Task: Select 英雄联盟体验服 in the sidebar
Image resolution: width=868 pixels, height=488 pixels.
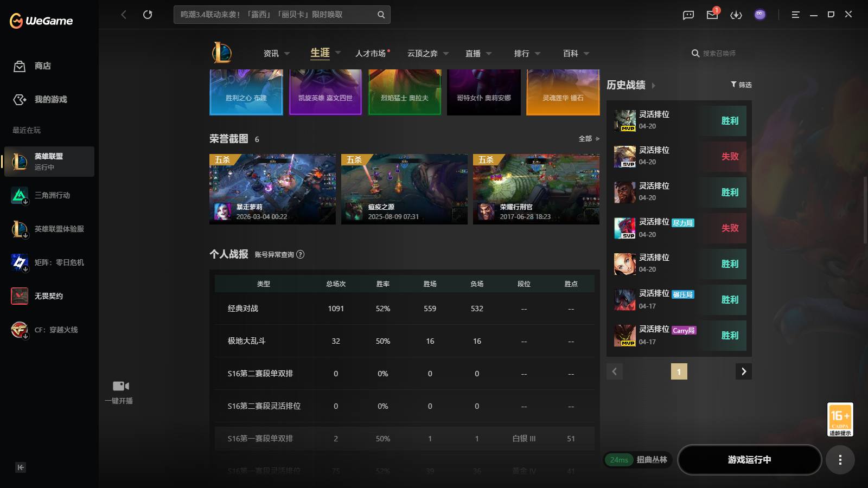Action: pyautogui.click(x=49, y=229)
